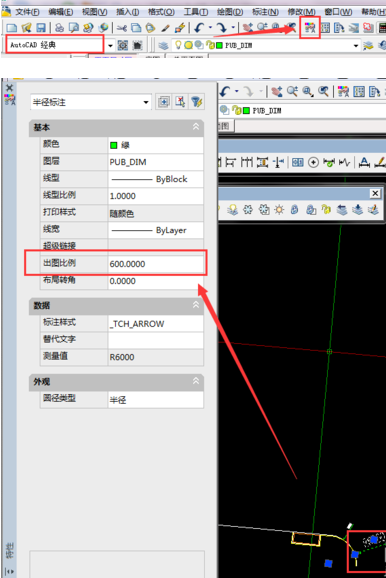
Task: Click Zoom Previous icon in lower toolbar
Action: pos(323,91)
